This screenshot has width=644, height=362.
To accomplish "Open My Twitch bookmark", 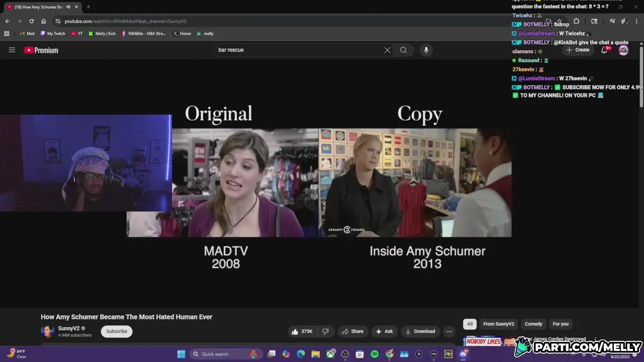I will (53, 34).
